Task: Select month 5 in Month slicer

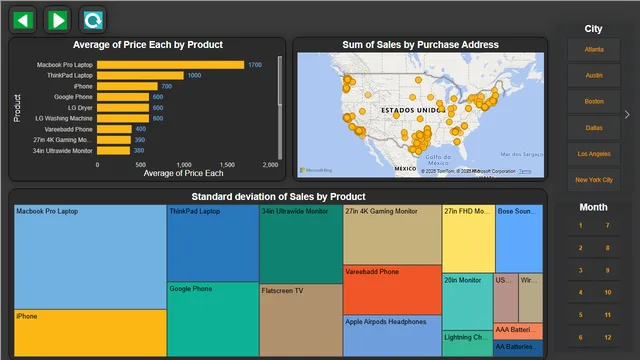Action: tap(580, 315)
